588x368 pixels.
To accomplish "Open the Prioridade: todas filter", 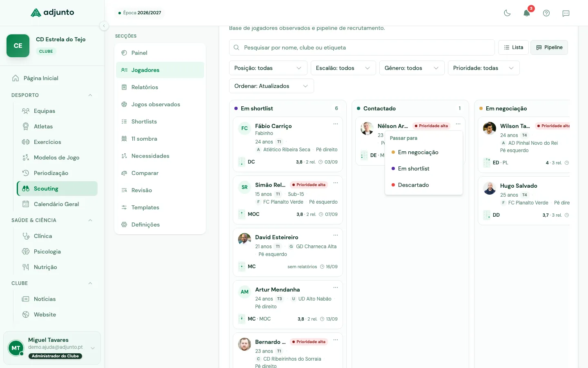I will coord(483,68).
